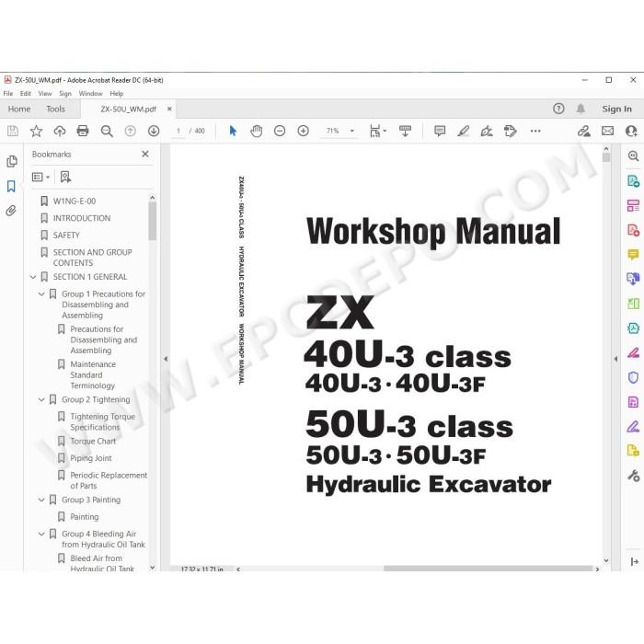
Task: Collapse the left navigation pane arrow
Action: coord(166,359)
